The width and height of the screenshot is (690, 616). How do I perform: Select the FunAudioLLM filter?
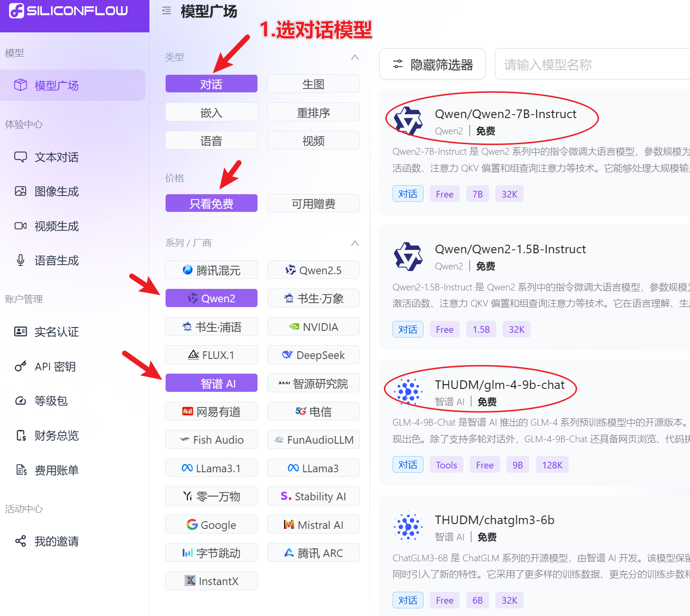point(314,439)
